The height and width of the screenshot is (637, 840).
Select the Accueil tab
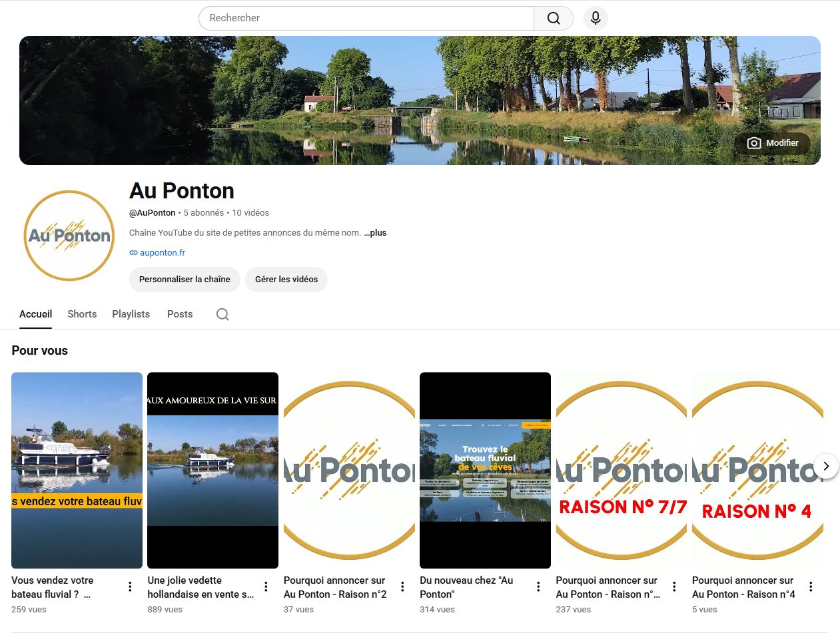point(35,314)
